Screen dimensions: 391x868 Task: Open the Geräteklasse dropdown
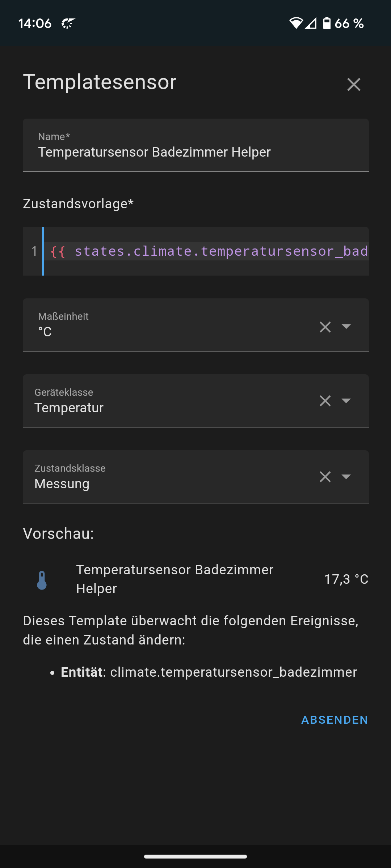pos(346,400)
